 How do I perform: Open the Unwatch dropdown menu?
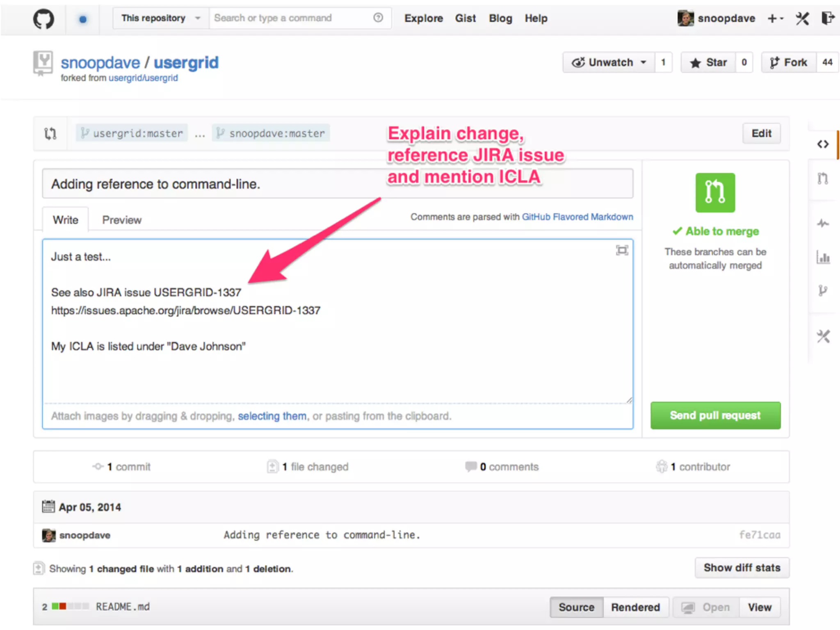[609, 62]
